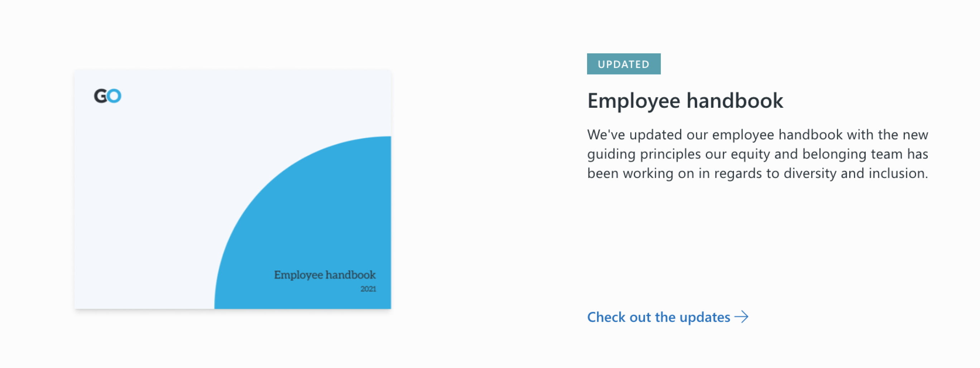Click the paragraph line starting "guiding principles"
980x368 pixels.
tap(758, 154)
